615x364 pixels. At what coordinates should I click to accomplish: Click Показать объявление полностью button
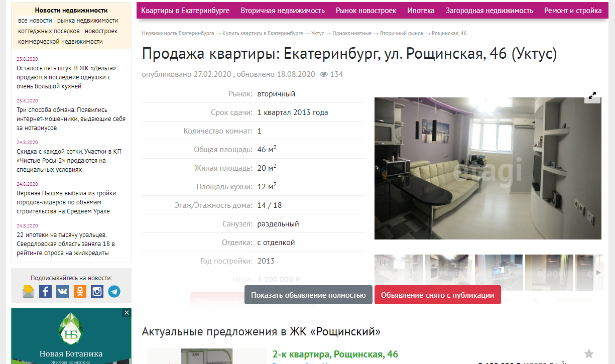pos(308,295)
